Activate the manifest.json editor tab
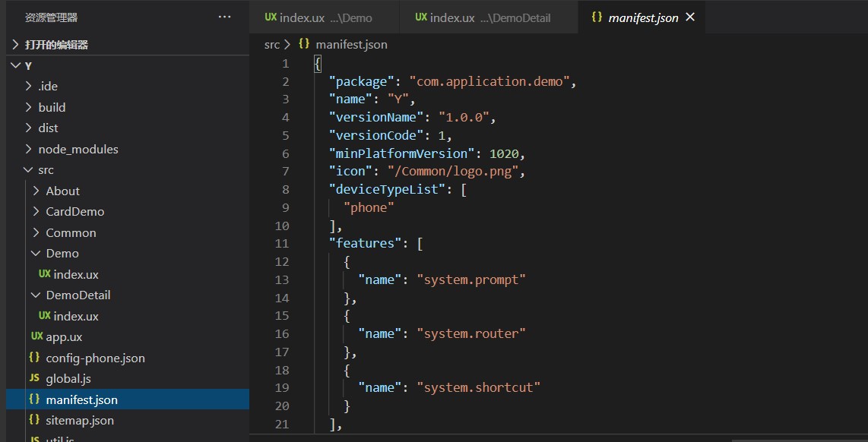868x442 pixels. [x=641, y=17]
